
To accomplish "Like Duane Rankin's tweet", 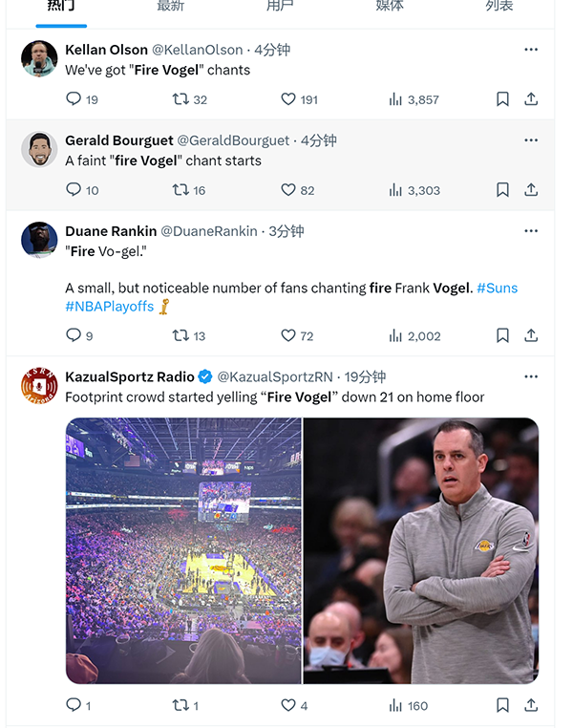I will (288, 335).
